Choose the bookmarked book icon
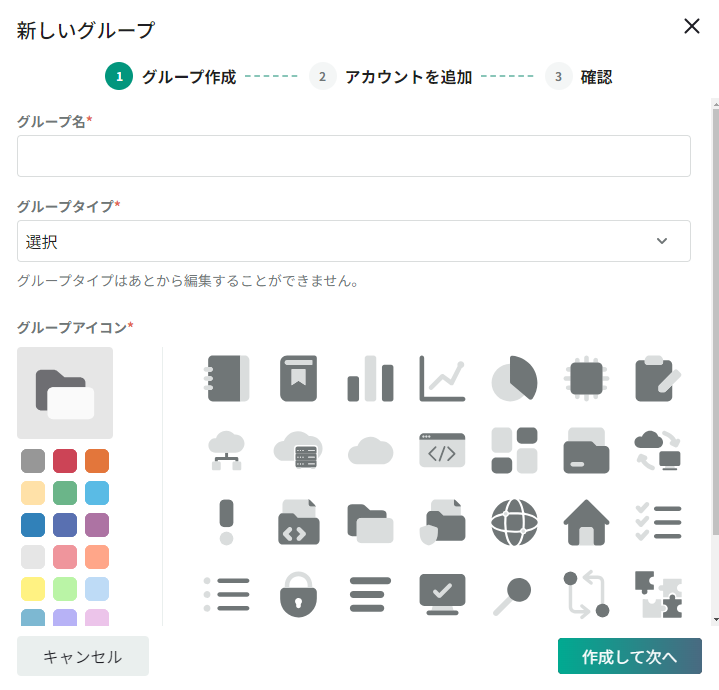719x690 pixels. click(x=299, y=378)
